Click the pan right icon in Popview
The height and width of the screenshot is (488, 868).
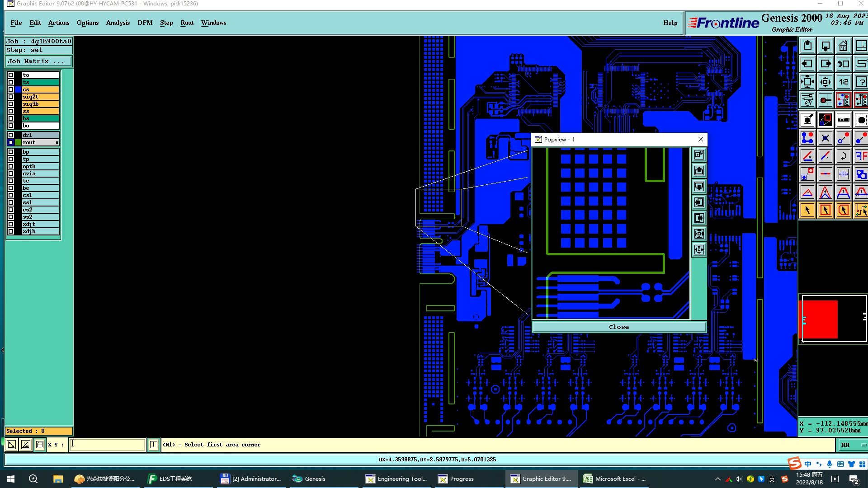click(x=699, y=218)
